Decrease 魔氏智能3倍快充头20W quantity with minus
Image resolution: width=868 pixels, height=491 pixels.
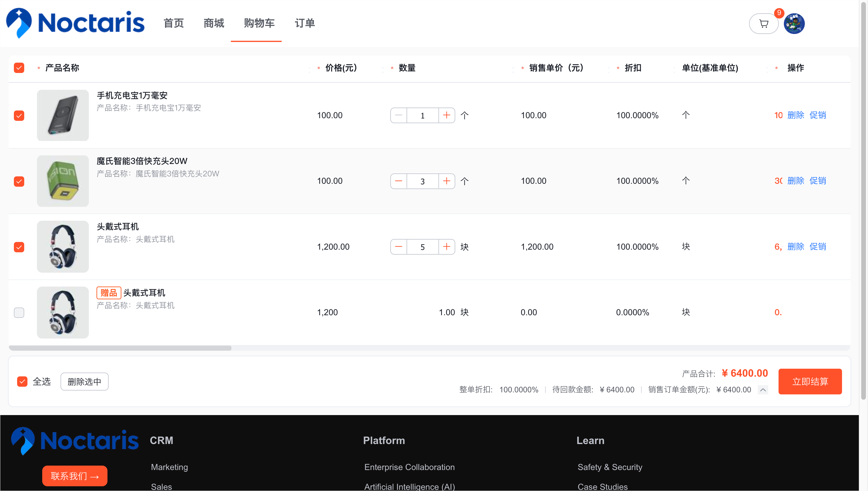point(399,181)
